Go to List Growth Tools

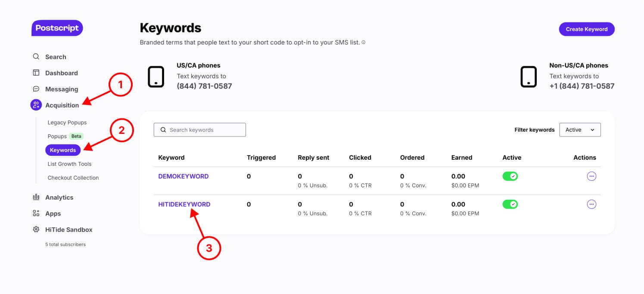(x=69, y=164)
